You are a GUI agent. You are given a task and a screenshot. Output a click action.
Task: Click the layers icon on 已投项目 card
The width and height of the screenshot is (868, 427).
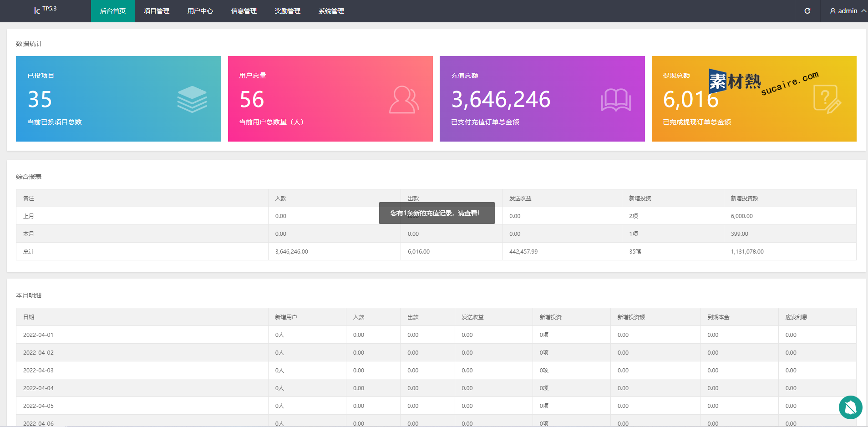[192, 99]
